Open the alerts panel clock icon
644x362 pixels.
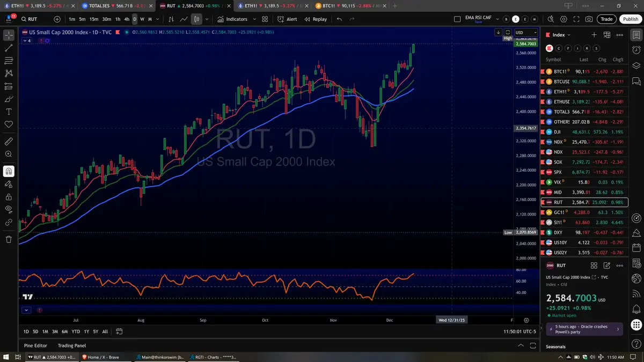click(636, 50)
